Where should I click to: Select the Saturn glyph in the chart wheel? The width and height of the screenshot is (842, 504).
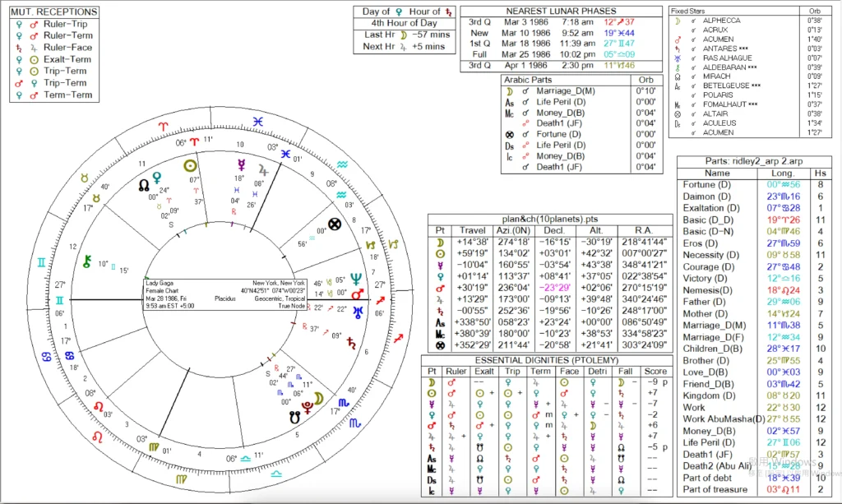pos(352,340)
